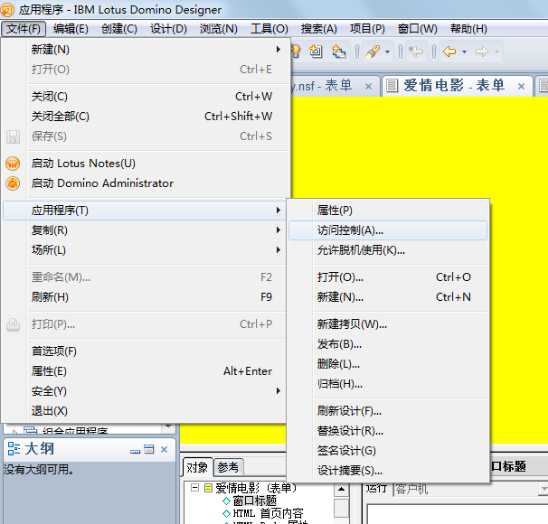Viewport: 548px width, 524px height.
Task: Select 新建拷贝(W)...
Action: (x=388, y=324)
